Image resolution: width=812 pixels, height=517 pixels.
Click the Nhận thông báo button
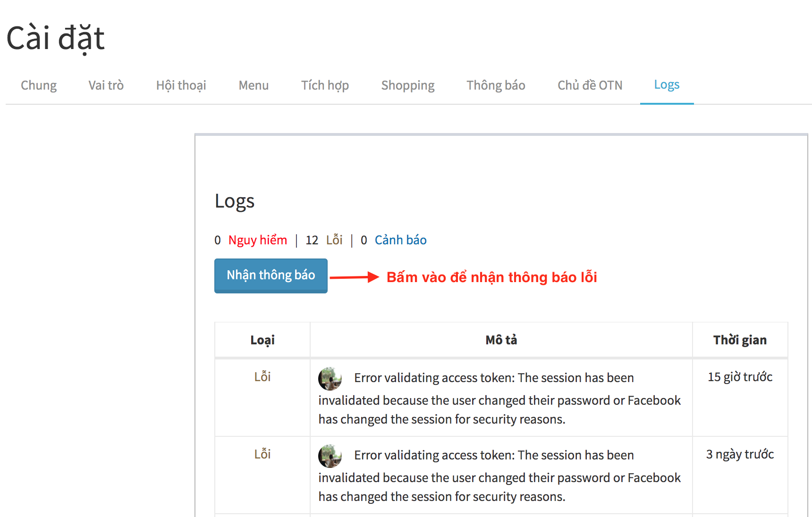coord(271,275)
